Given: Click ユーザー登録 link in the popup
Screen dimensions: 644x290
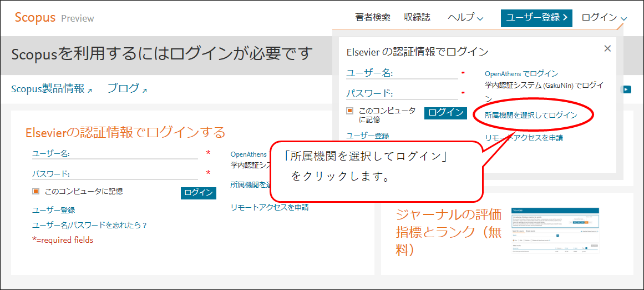Looking at the screenshot, I should coord(368,136).
